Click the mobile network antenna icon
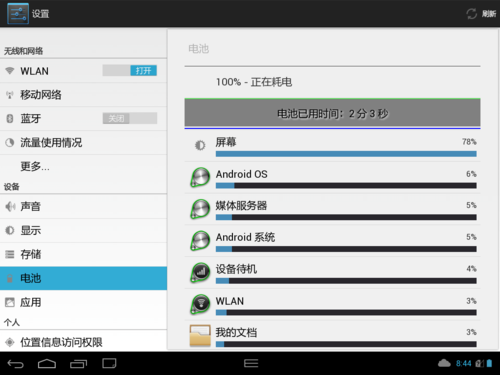500x375 pixels. click(10, 95)
